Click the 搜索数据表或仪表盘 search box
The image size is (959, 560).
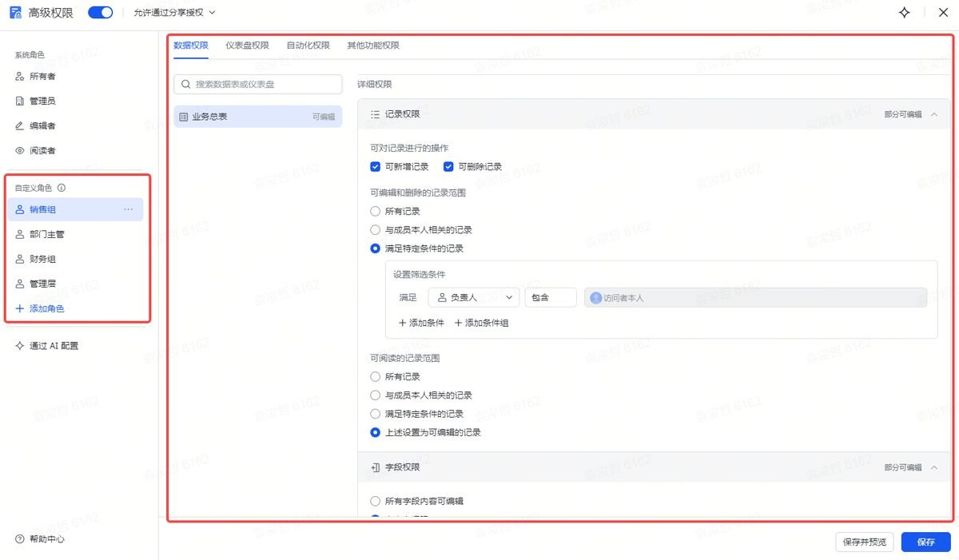pos(257,84)
